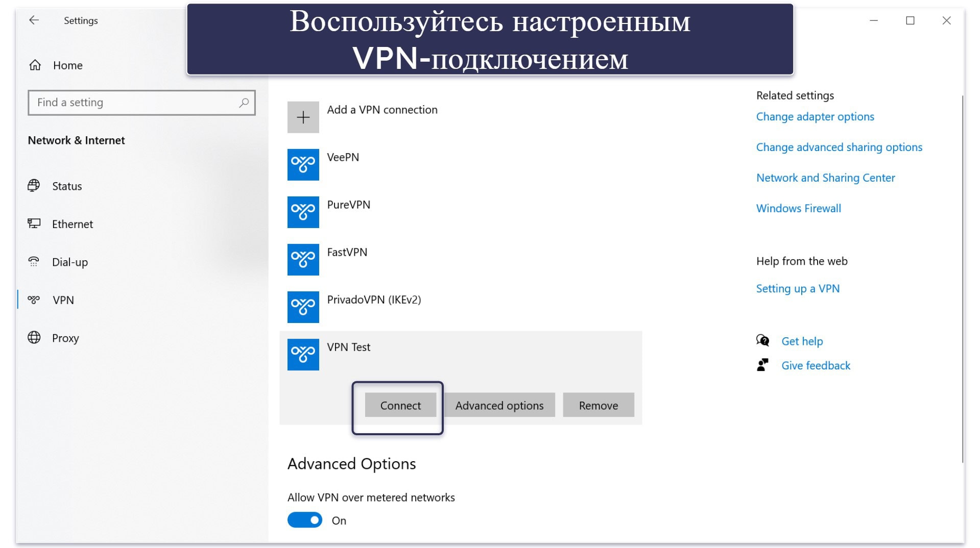Select Add a VPN connection text
Viewport: 980px width, 548px height.
(382, 110)
